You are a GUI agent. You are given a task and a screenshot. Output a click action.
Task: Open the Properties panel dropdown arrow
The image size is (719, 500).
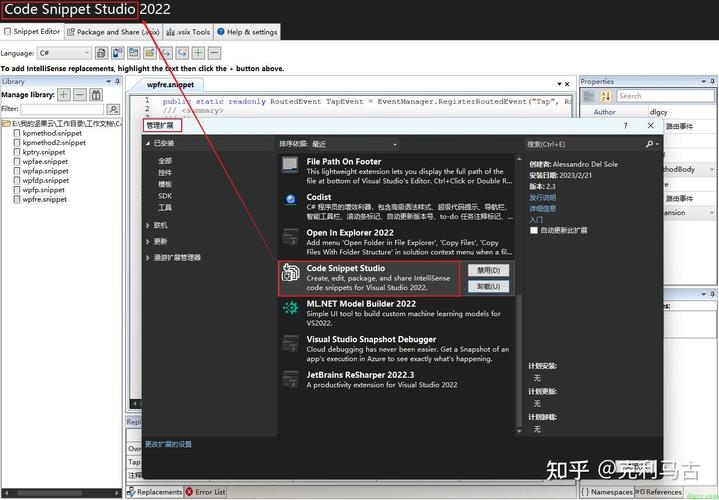(703, 81)
